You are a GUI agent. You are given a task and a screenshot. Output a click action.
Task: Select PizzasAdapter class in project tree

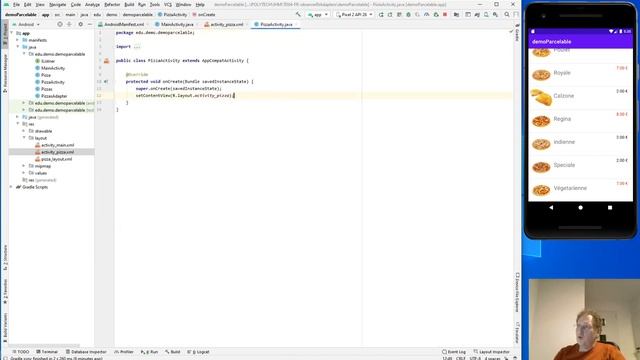click(x=54, y=96)
